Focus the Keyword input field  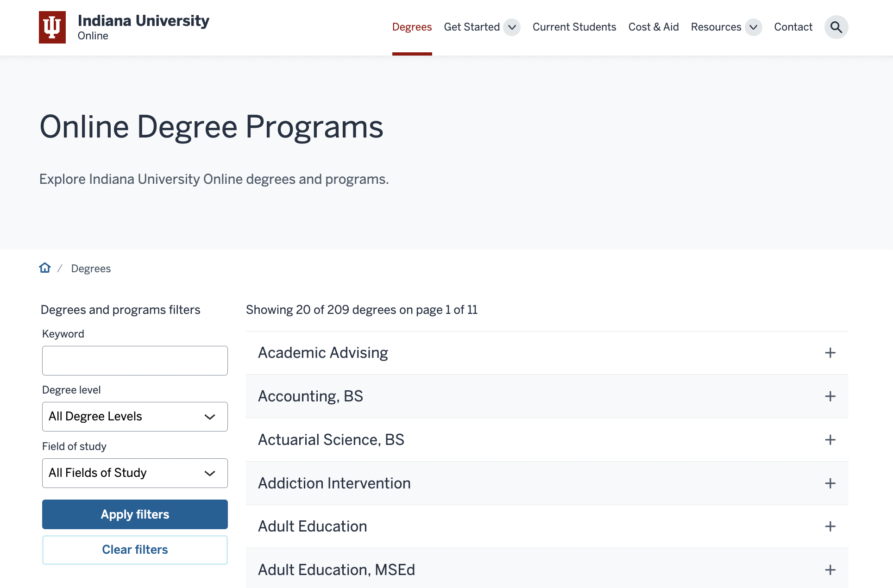point(135,361)
